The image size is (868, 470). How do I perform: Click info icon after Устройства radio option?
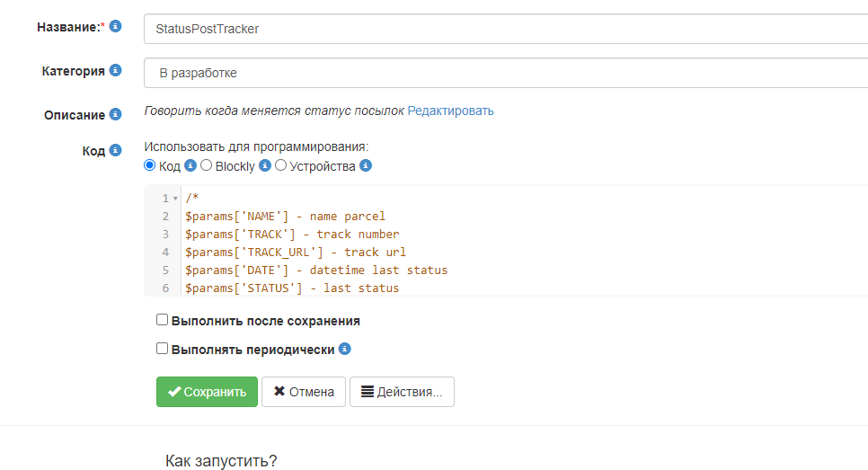pyautogui.click(x=366, y=166)
